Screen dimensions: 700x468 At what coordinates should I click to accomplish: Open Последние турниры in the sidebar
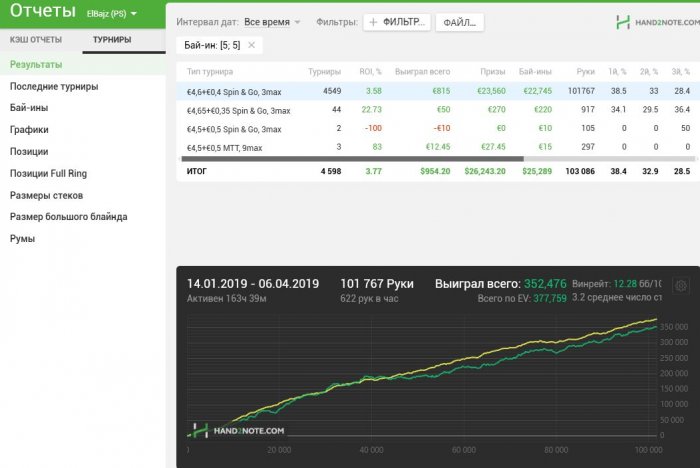[x=54, y=87]
